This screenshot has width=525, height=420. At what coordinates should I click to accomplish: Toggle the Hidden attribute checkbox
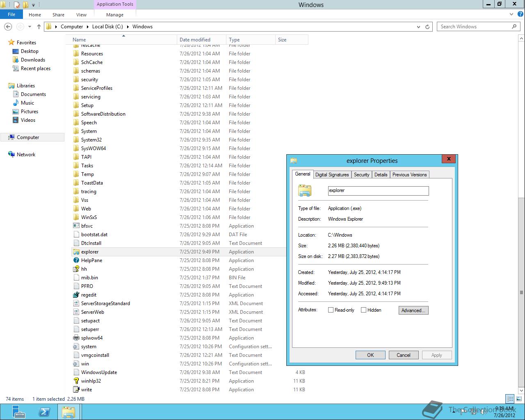point(363,310)
